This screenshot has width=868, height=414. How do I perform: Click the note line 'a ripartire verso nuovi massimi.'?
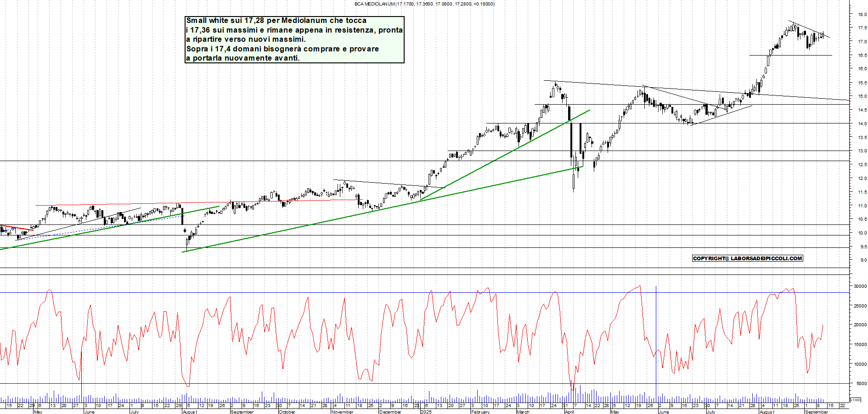(x=246, y=39)
